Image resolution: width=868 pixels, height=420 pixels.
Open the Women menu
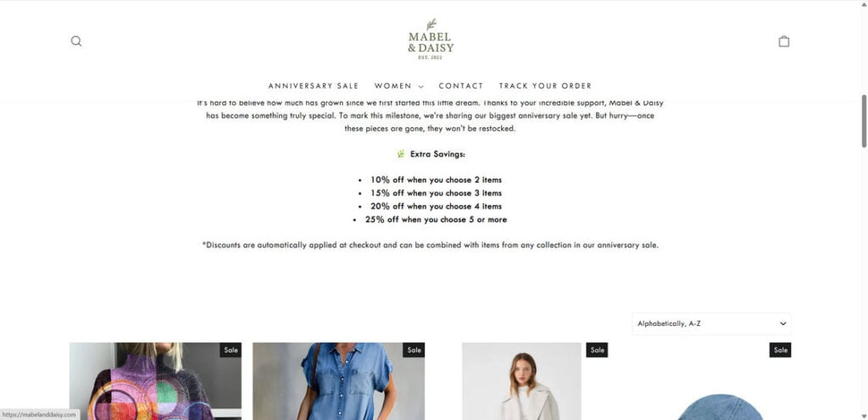tap(393, 86)
